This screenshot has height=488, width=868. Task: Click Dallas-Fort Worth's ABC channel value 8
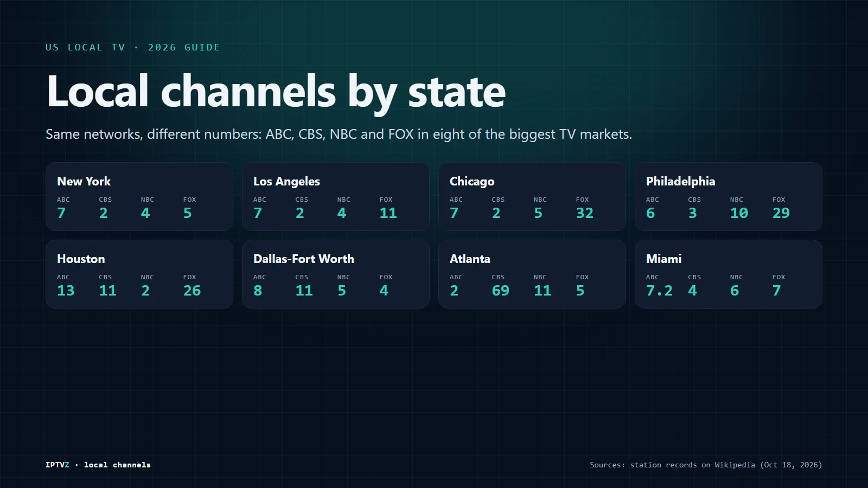click(x=258, y=291)
